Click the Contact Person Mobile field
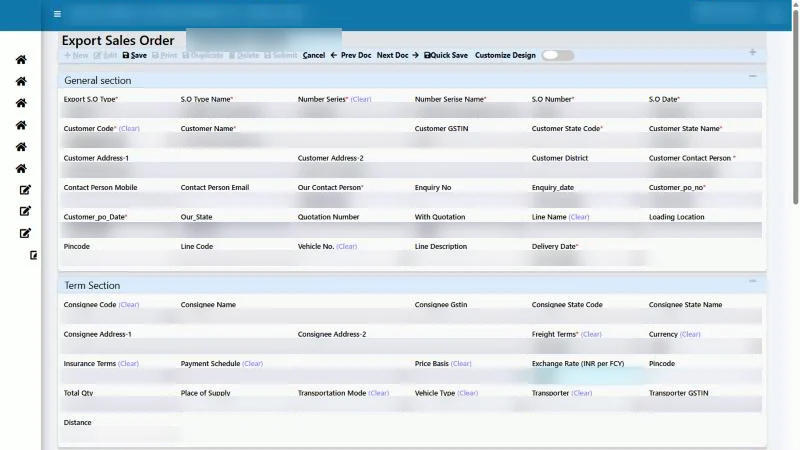This screenshot has width=800, height=450. (x=118, y=199)
